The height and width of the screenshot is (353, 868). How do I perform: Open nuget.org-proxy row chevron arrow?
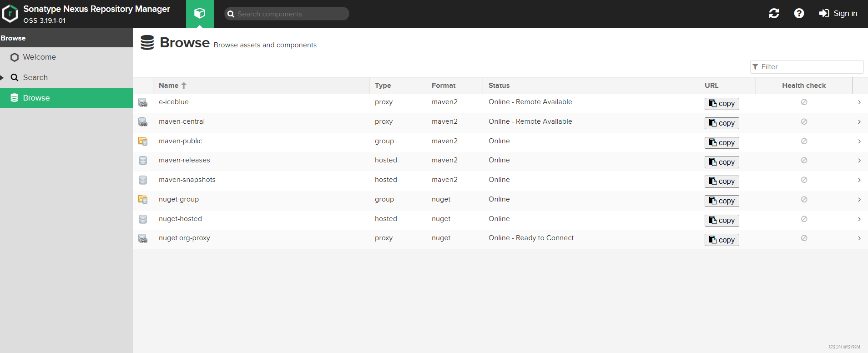point(859,238)
